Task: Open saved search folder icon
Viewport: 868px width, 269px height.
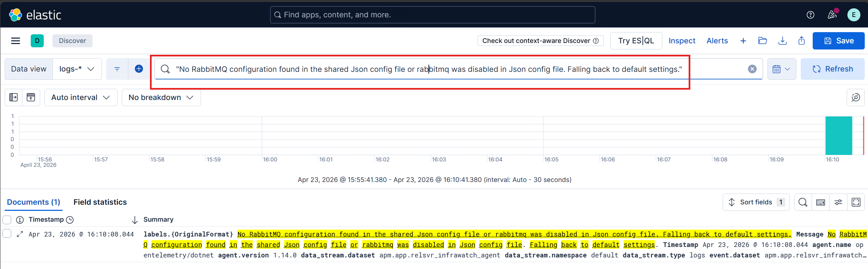Action: pyautogui.click(x=763, y=41)
